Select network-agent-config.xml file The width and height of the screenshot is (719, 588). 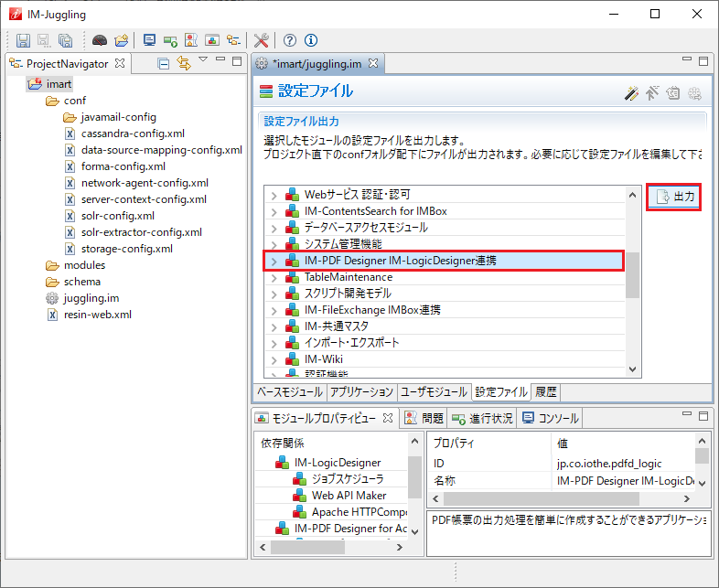point(145,183)
